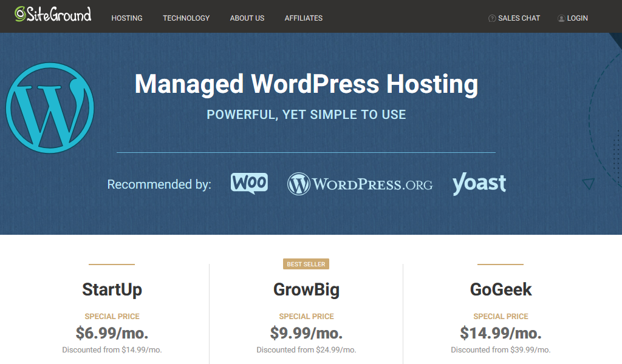
Task: Click the Managed WordPress Hosting headline
Action: click(306, 84)
